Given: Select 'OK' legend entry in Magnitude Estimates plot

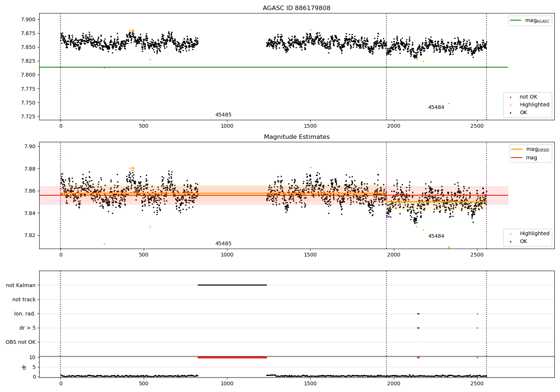Looking at the screenshot, I should point(523,242).
